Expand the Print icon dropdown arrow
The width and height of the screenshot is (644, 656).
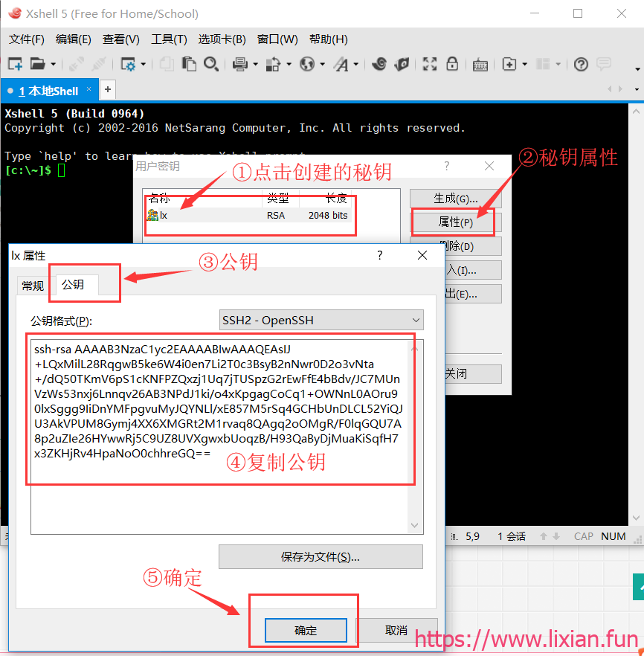(255, 65)
